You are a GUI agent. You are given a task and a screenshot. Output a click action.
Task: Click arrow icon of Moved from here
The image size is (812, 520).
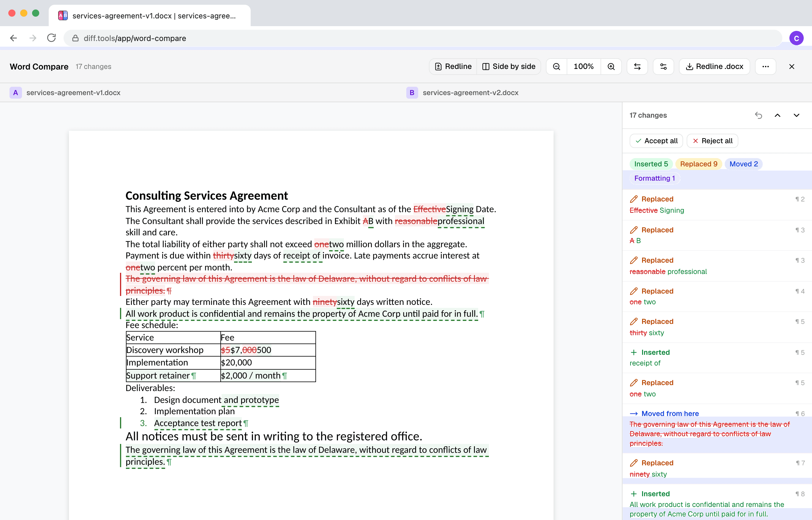[x=634, y=414]
